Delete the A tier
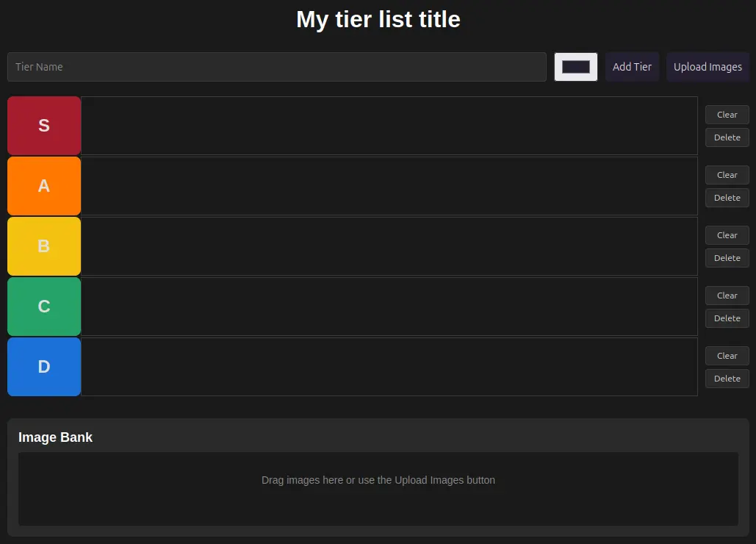This screenshot has width=756, height=544. (x=727, y=198)
